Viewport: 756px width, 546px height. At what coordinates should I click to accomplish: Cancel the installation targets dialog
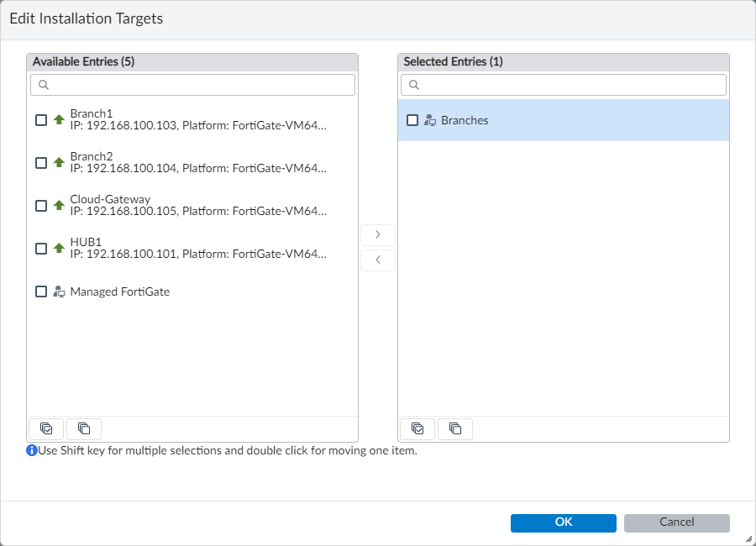[676, 522]
